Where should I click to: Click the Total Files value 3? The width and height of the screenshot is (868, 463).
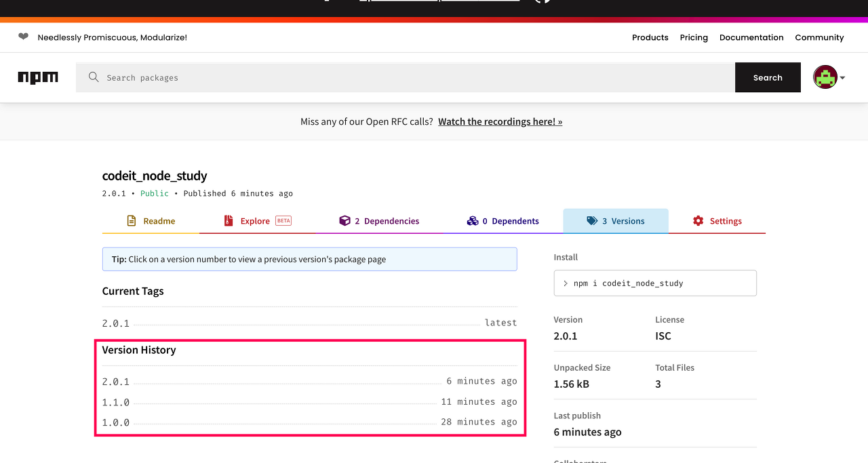pos(658,384)
